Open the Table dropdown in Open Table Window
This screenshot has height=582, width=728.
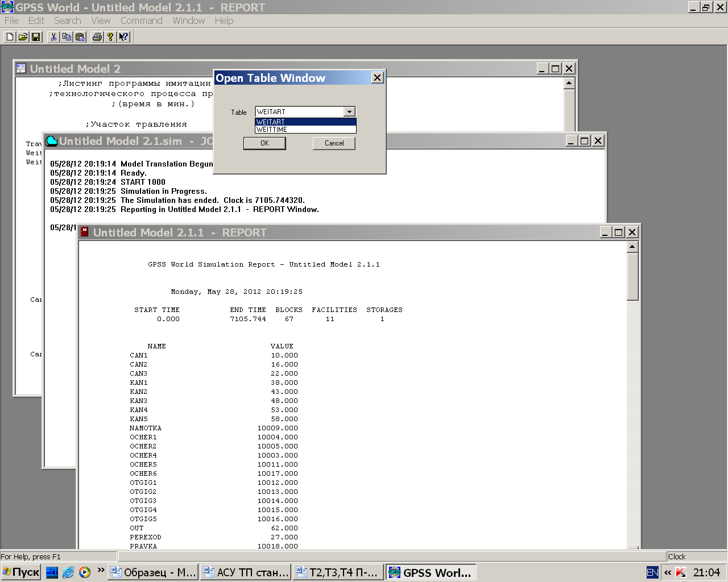[350, 111]
